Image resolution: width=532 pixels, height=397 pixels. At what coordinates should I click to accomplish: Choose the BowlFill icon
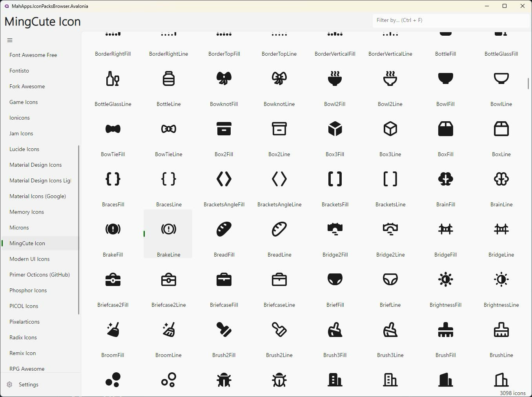[x=446, y=78]
